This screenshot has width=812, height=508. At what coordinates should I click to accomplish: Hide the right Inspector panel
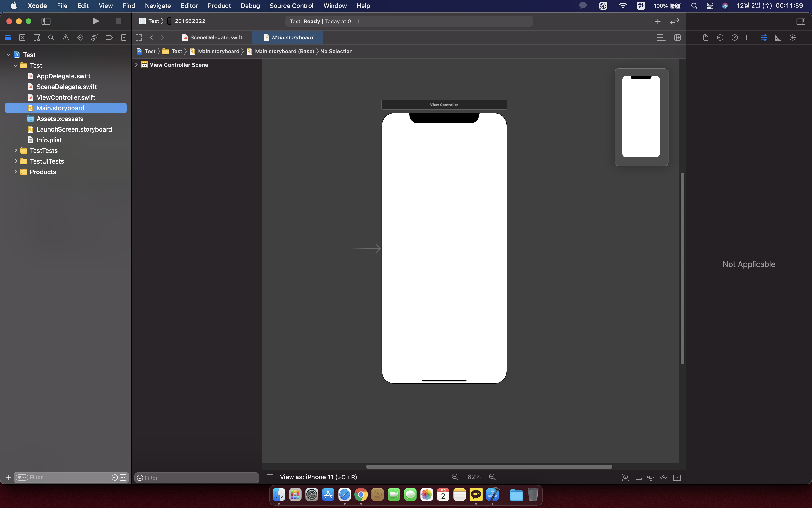[801, 21]
